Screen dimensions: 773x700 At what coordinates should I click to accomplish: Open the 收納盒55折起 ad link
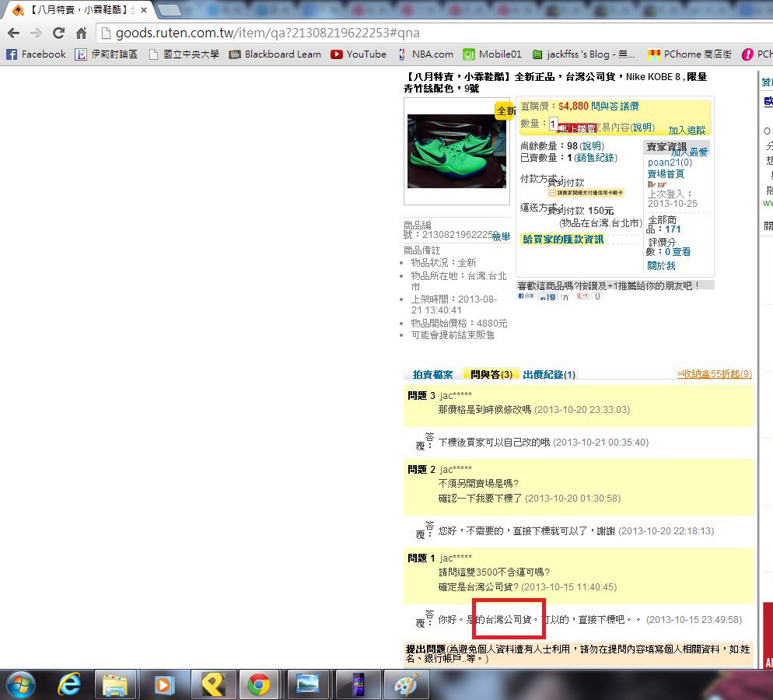715,373
